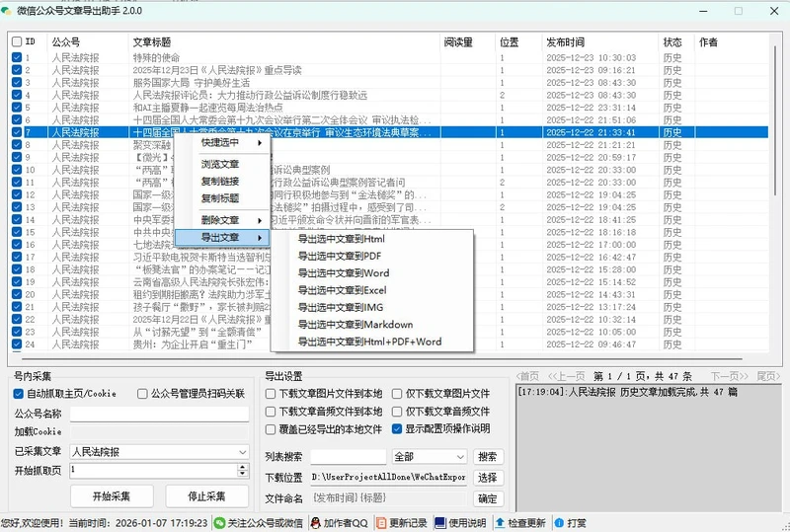Disable 自动抓取主页/Cookie checkbox
The height and width of the screenshot is (532, 790).
pos(19,394)
